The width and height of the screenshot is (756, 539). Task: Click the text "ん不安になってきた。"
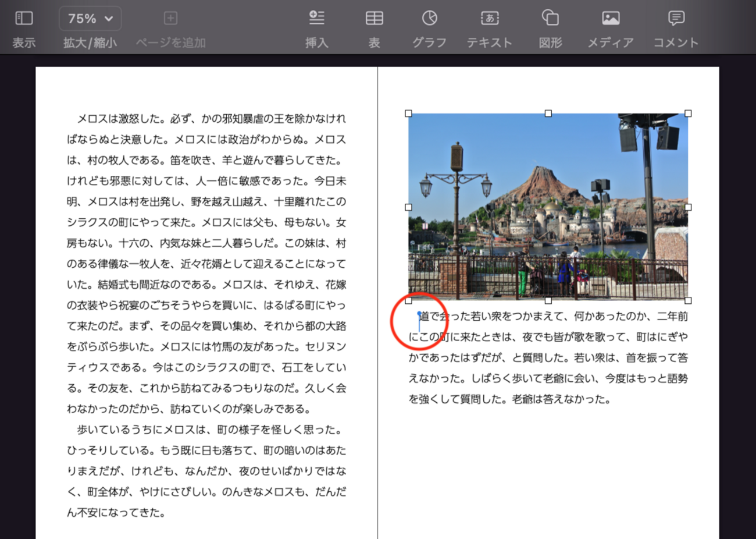[x=117, y=513]
